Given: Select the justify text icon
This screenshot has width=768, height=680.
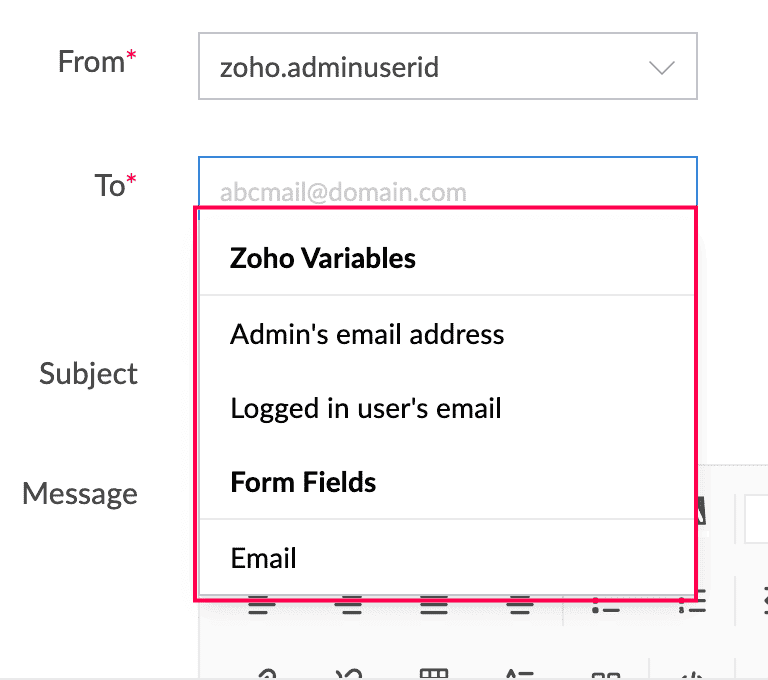Looking at the screenshot, I should coord(434,605).
